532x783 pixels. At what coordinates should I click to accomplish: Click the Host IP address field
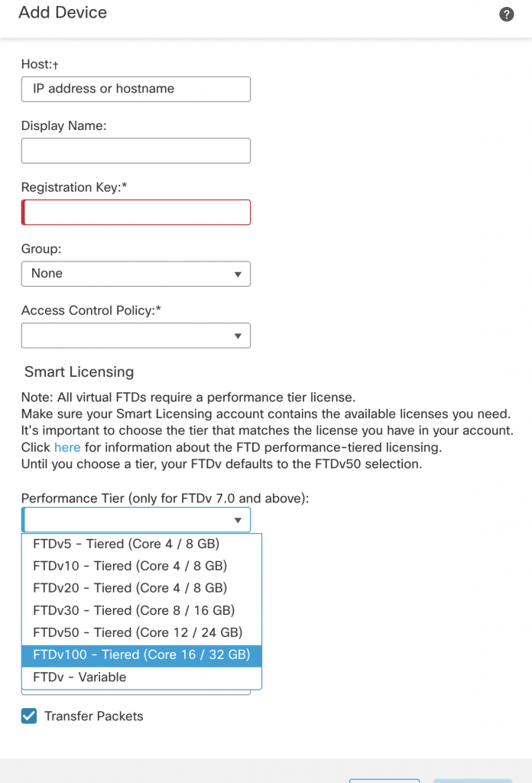click(136, 89)
